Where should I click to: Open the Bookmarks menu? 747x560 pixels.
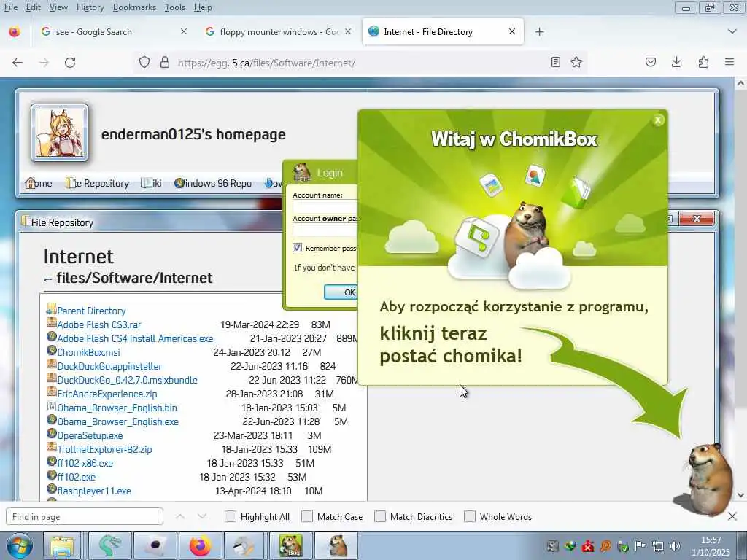point(134,7)
